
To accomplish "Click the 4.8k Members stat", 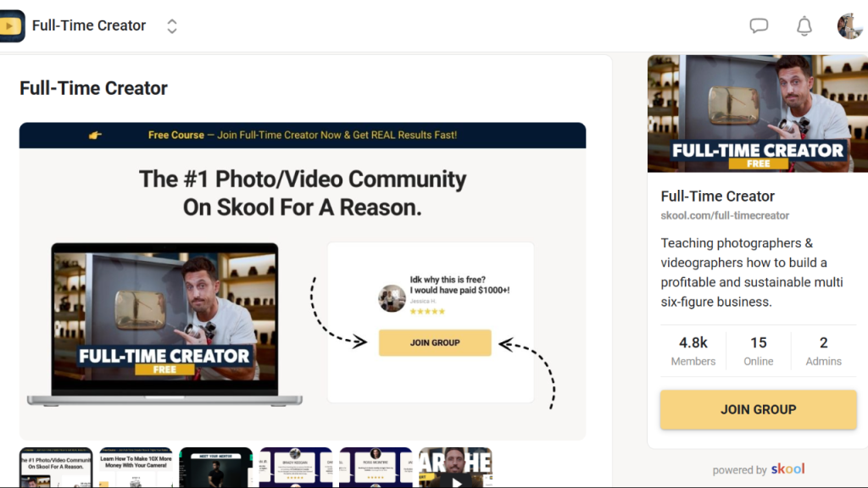I will [693, 351].
